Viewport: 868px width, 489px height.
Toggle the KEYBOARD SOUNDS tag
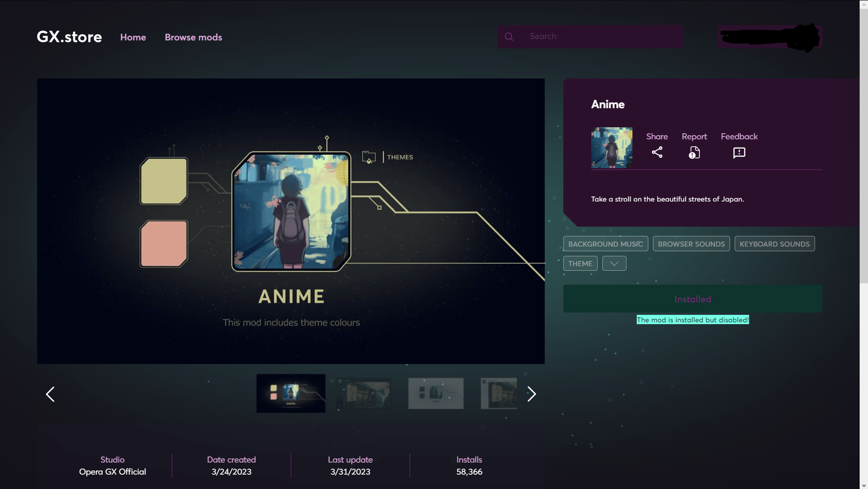[x=774, y=243]
